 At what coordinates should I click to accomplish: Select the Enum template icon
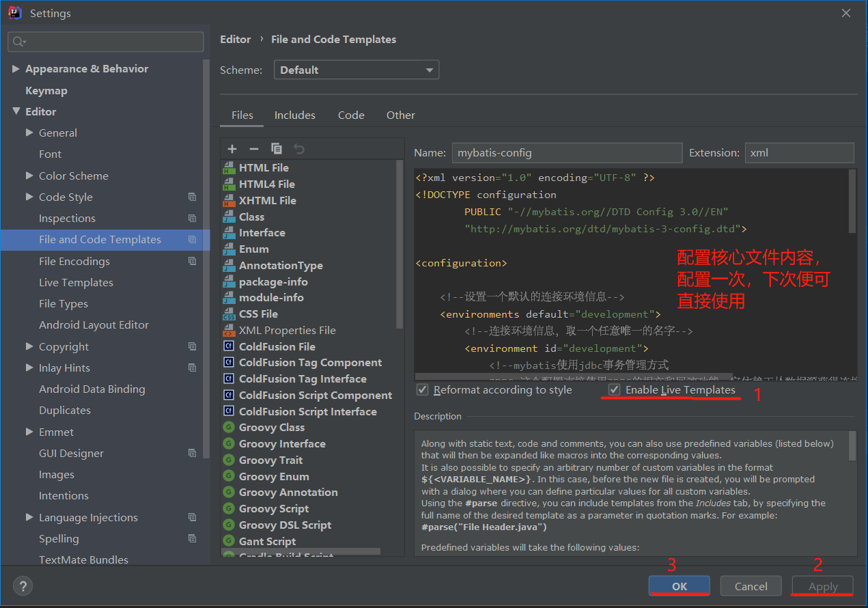click(x=229, y=249)
